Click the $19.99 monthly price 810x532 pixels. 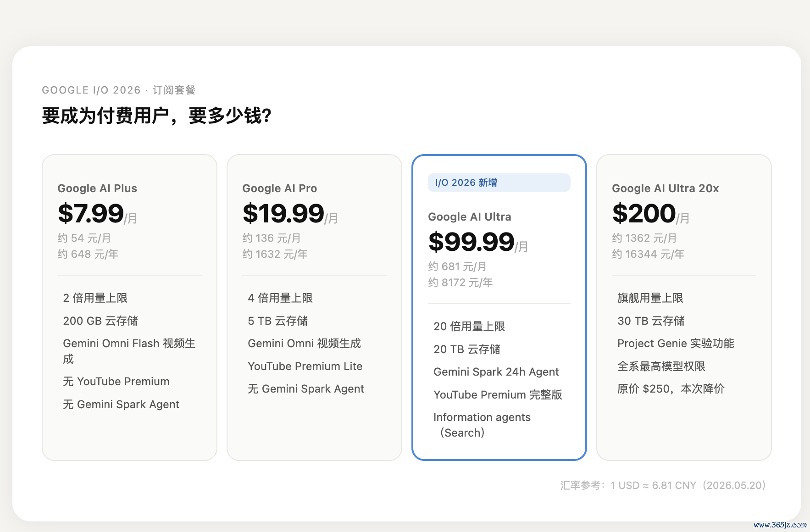290,214
